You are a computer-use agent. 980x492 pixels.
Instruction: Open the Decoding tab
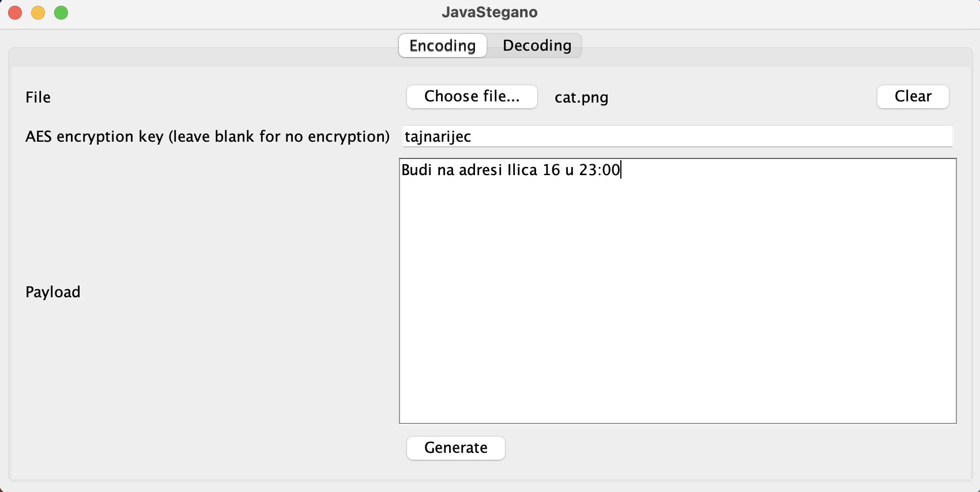[537, 46]
